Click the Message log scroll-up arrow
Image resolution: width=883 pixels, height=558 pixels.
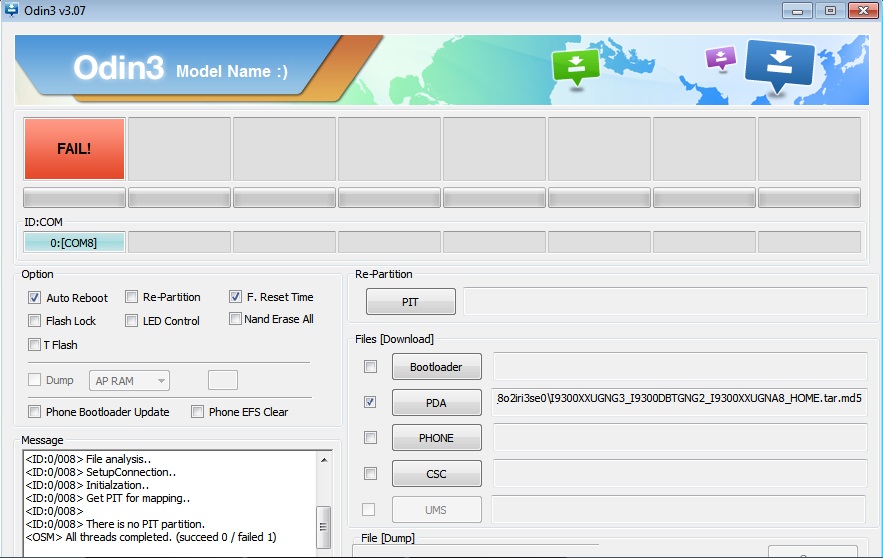point(324,460)
